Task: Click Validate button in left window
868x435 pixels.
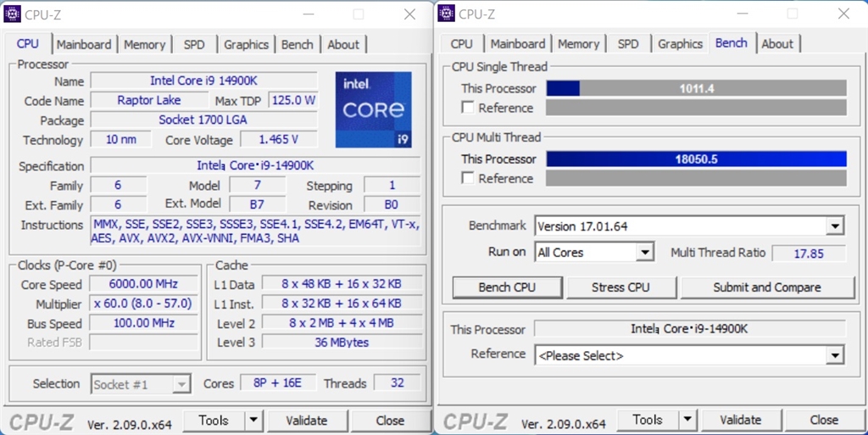Action: [x=307, y=421]
